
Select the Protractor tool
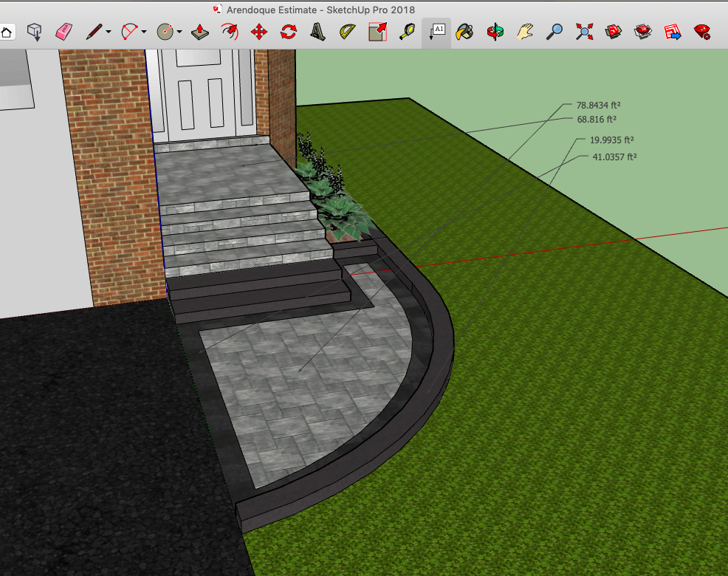(x=347, y=32)
